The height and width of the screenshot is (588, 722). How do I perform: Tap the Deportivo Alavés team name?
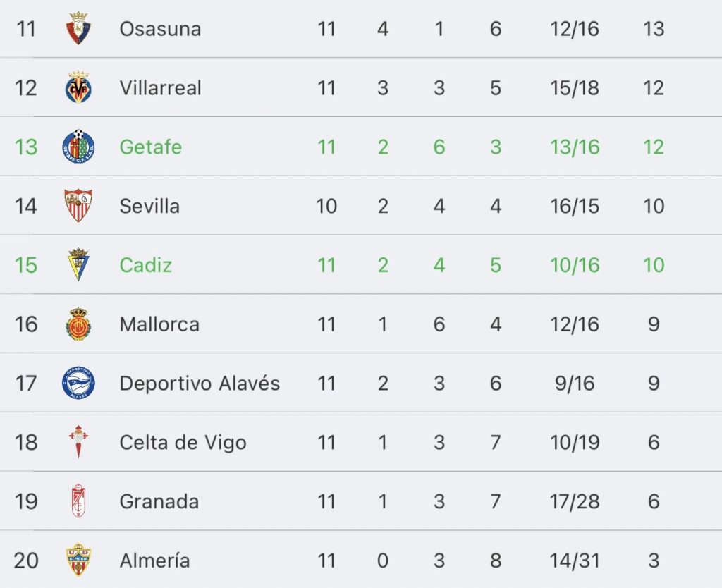pyautogui.click(x=200, y=383)
